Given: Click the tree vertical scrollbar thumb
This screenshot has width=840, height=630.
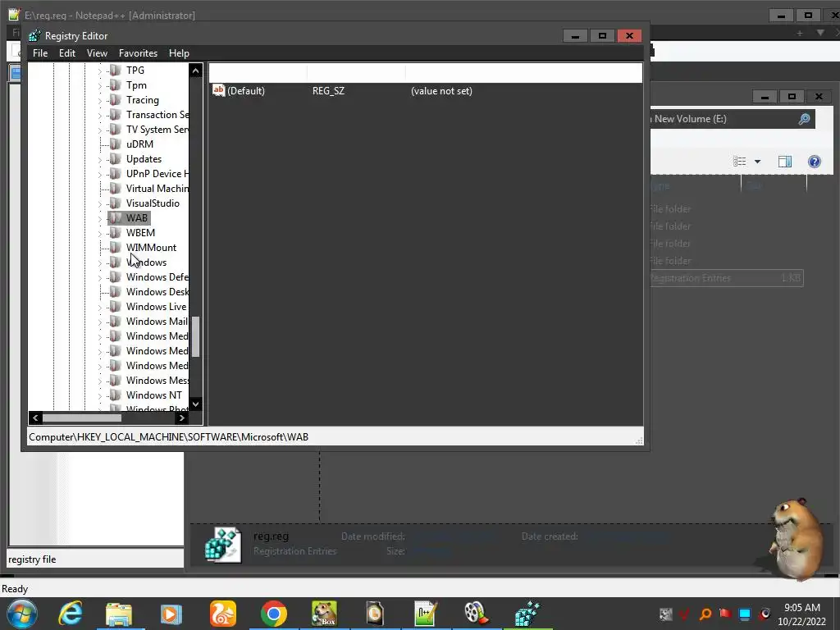Looking at the screenshot, I should pos(195,336).
